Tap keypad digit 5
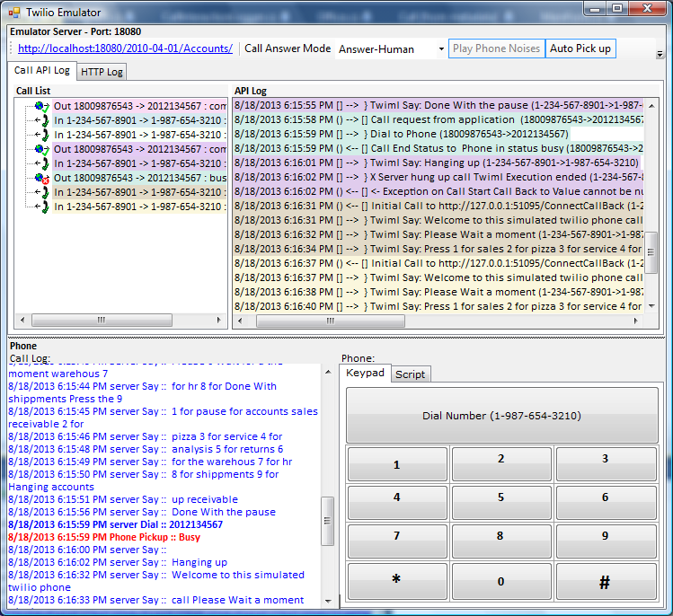The image size is (673, 616). tap(501, 502)
